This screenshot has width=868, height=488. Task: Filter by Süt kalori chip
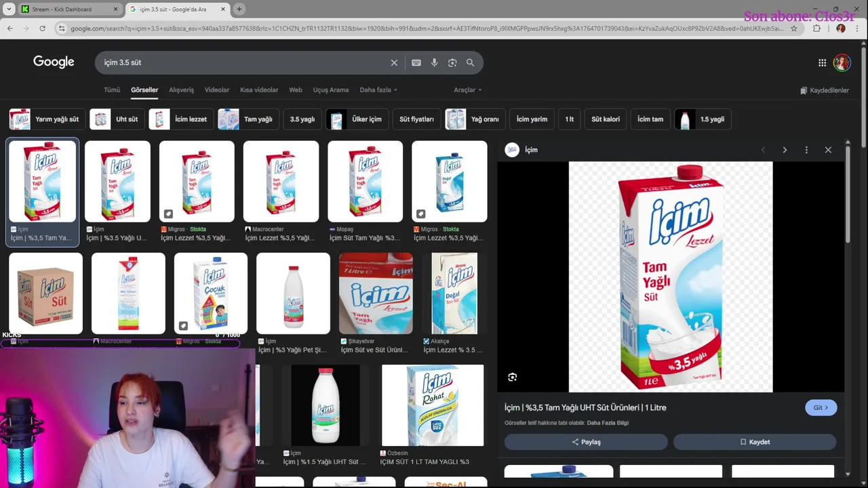click(x=606, y=119)
